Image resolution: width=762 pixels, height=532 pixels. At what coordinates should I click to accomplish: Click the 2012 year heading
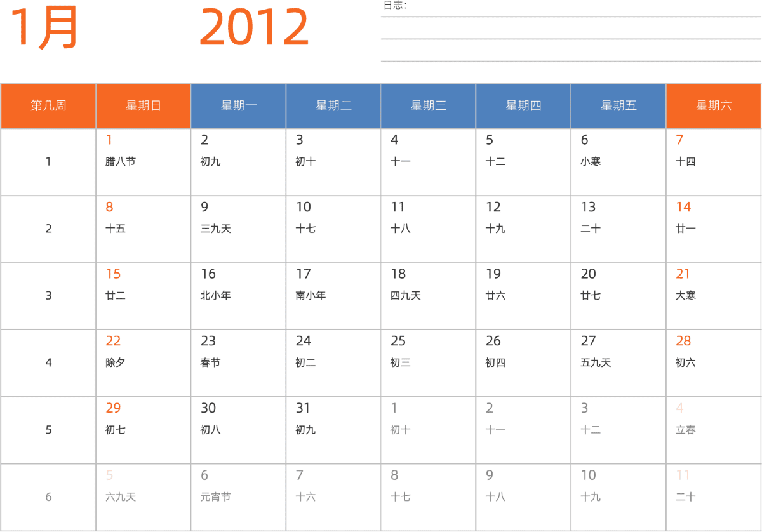click(x=254, y=28)
